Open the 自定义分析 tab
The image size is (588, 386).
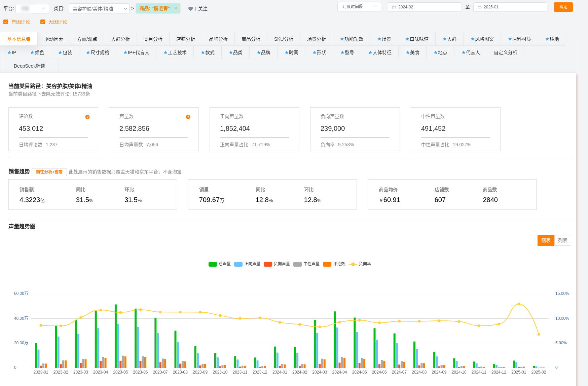point(506,52)
